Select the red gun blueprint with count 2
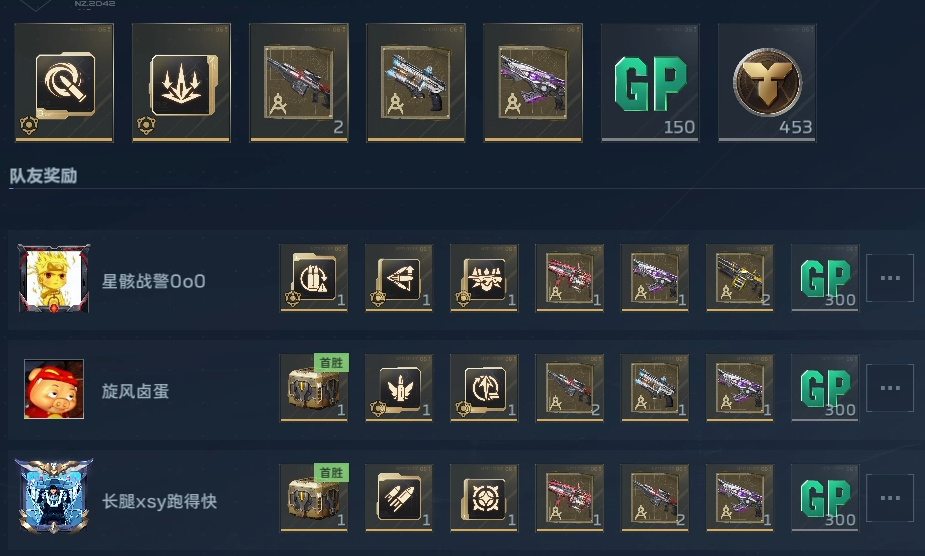925x556 pixels. 299,83
